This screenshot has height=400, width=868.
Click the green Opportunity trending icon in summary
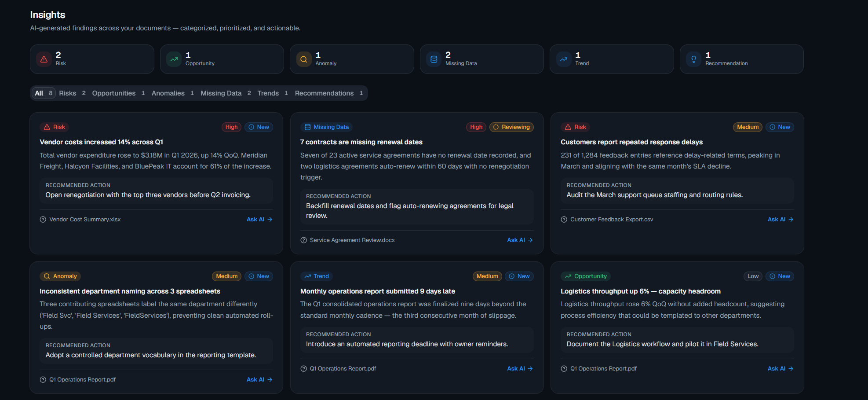pos(174,59)
